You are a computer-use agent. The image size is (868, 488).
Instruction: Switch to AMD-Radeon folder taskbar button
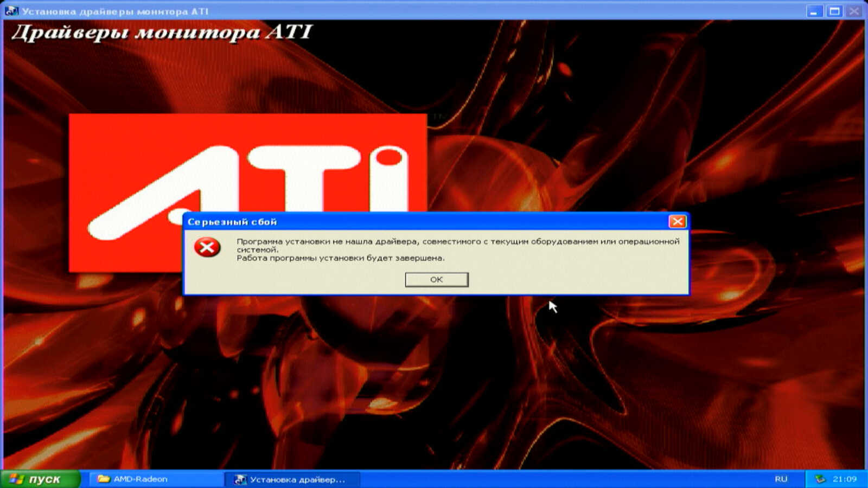[x=155, y=479]
